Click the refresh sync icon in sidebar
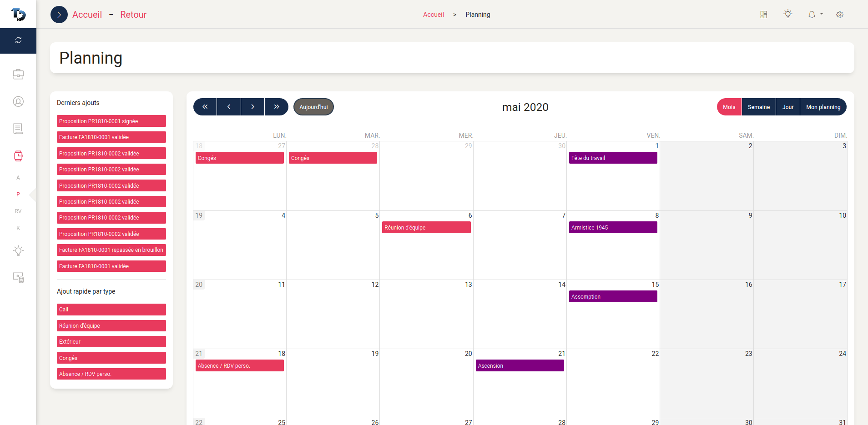The image size is (868, 425). tap(18, 40)
